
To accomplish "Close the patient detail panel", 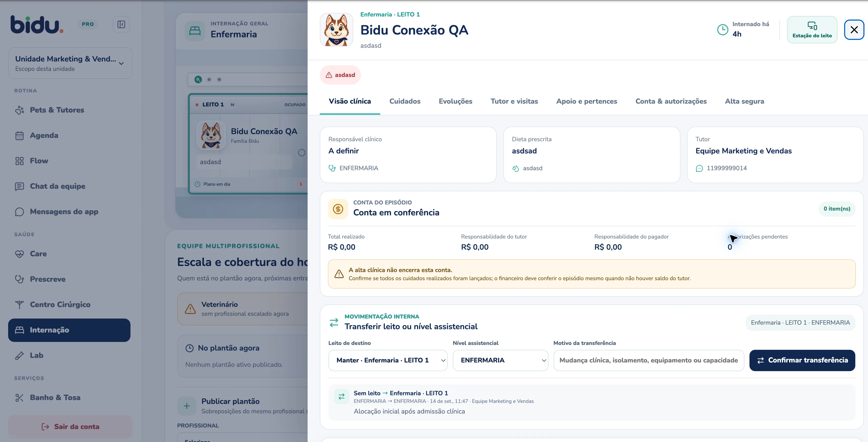I will 854,30.
